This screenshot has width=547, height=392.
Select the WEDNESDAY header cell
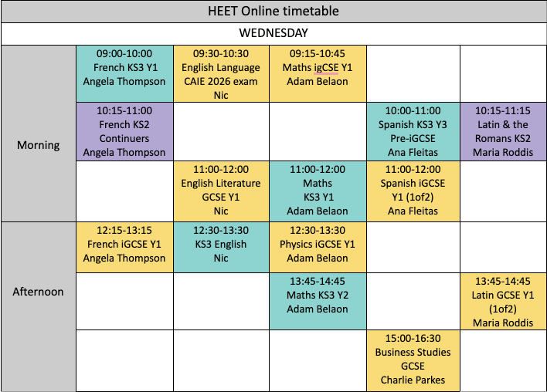click(273, 33)
